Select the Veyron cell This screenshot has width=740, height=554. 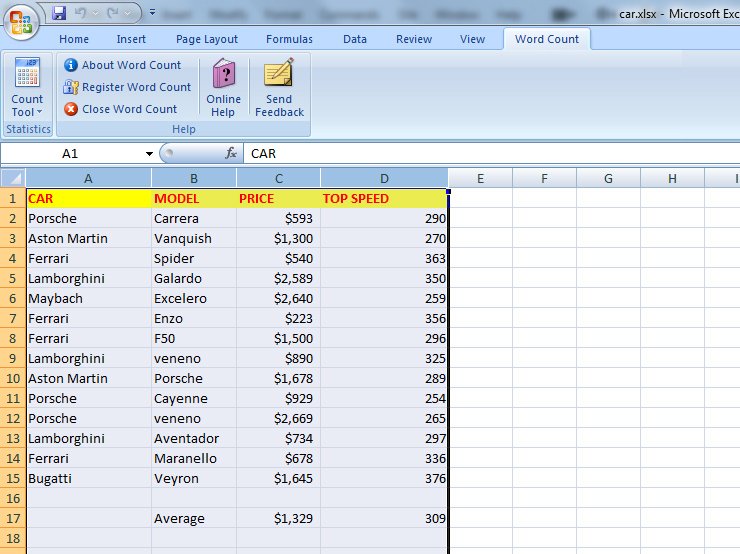pos(193,478)
